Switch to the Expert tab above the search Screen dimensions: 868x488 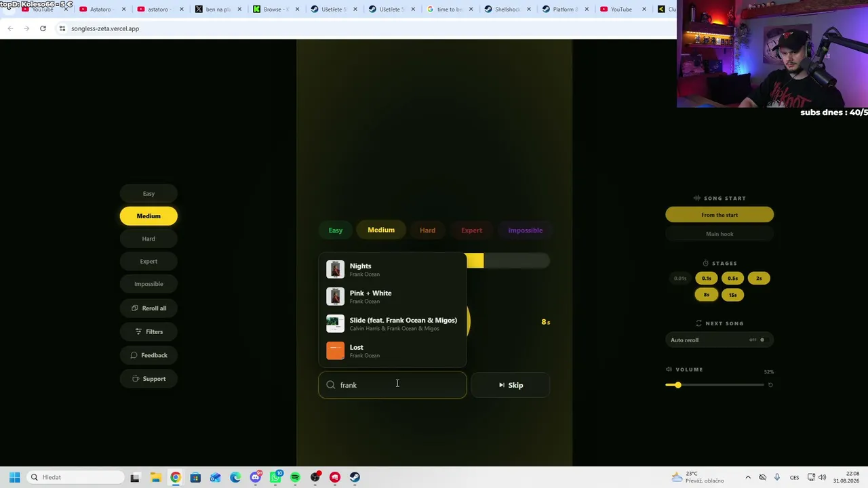tap(471, 230)
